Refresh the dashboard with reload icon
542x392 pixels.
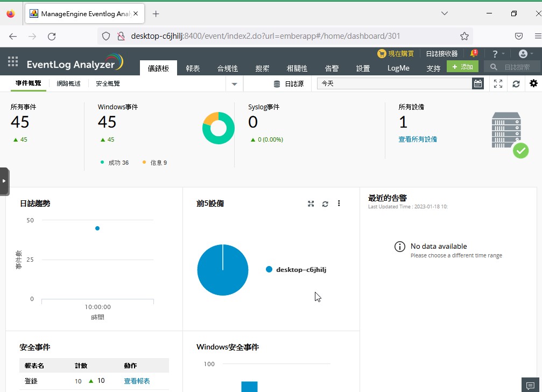pos(516,83)
